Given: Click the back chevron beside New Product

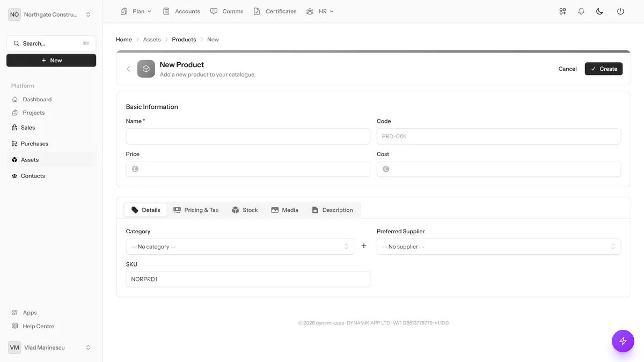Looking at the screenshot, I should coord(128,69).
